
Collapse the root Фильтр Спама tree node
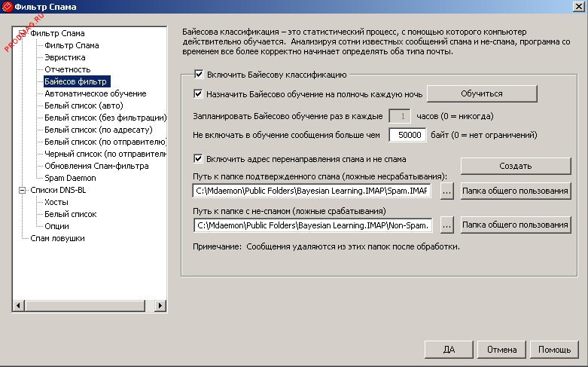point(21,33)
